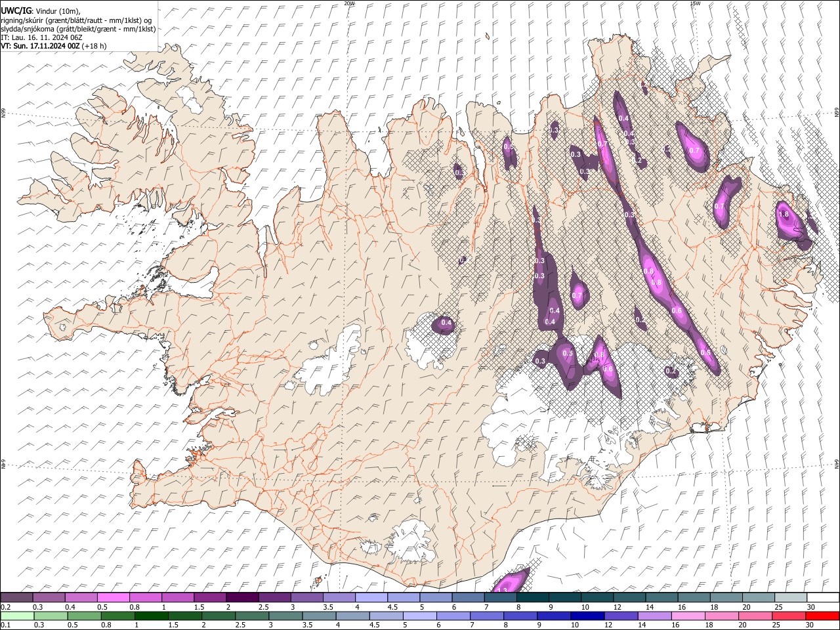Click the bright red swatch after 30

pyautogui.click(x=822, y=616)
